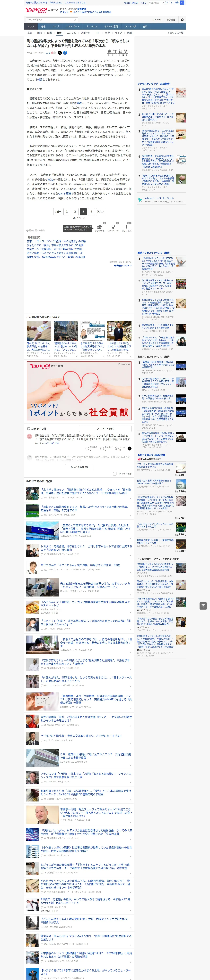Image resolution: width=210 pixels, height=980 pixels.
Task: Select page 1 in pagination
Action: click(x=67, y=212)
